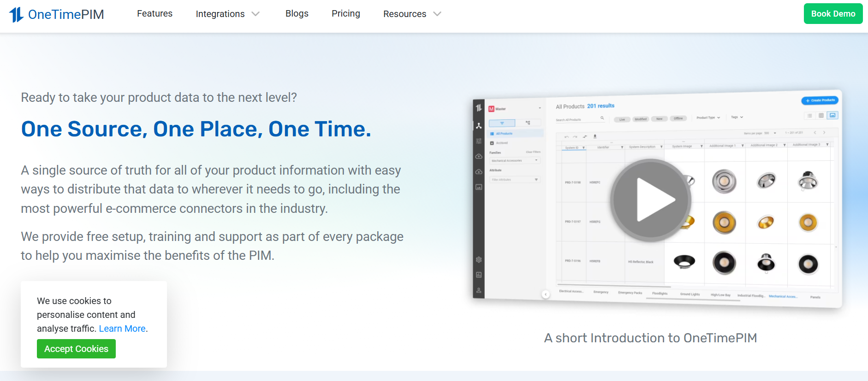Open the Pricing page
Image resolution: width=868 pixels, height=381 pixels.
tap(346, 14)
